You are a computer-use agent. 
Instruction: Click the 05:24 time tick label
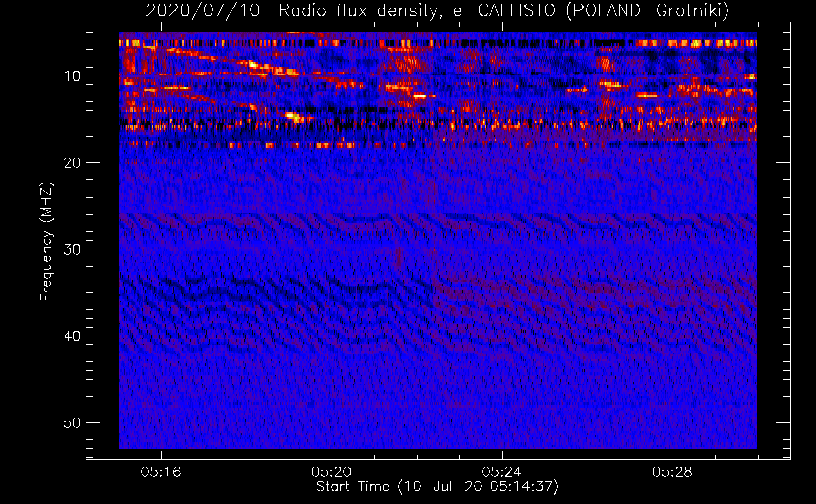[x=502, y=472]
